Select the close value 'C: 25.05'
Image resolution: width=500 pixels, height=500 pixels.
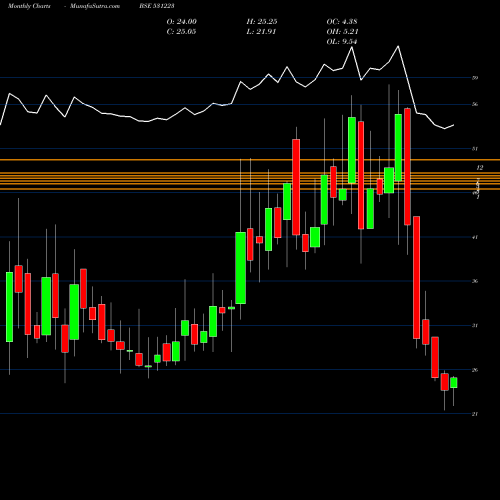pyautogui.click(x=181, y=32)
